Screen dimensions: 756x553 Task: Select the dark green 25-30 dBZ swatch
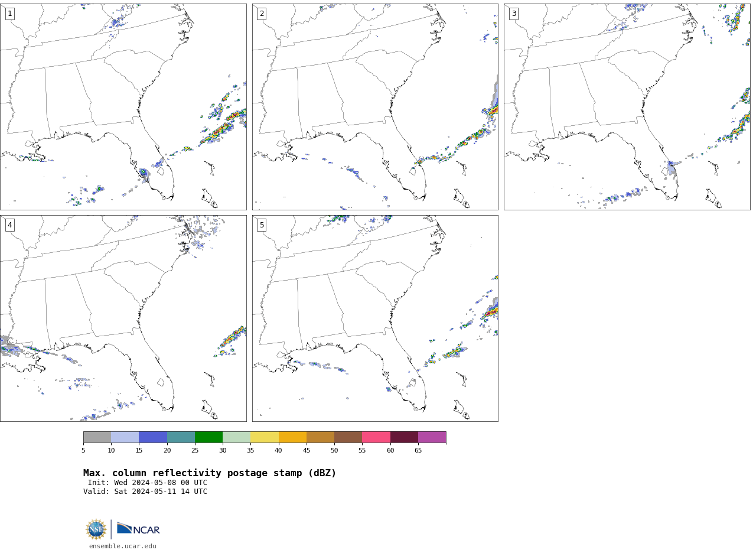pyautogui.click(x=208, y=437)
